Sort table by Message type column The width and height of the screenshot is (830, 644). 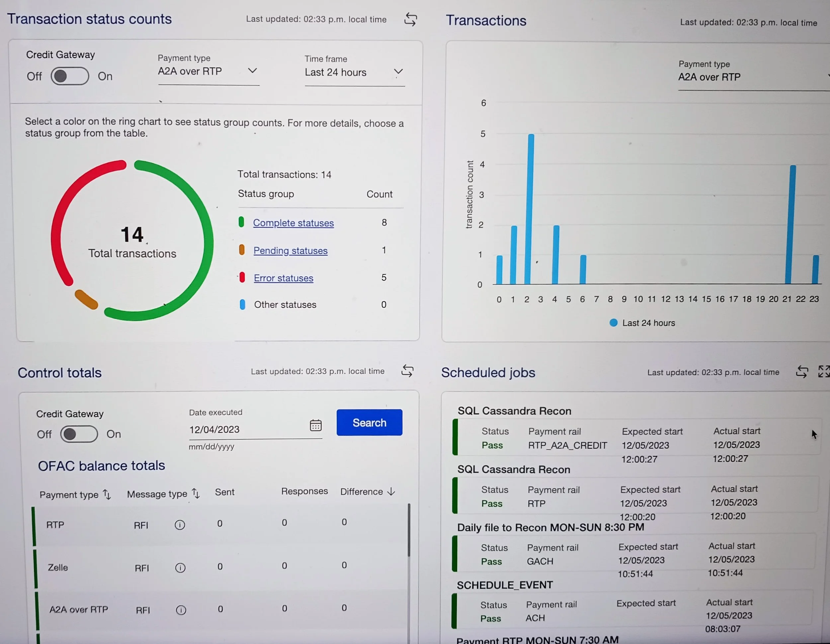click(x=196, y=494)
